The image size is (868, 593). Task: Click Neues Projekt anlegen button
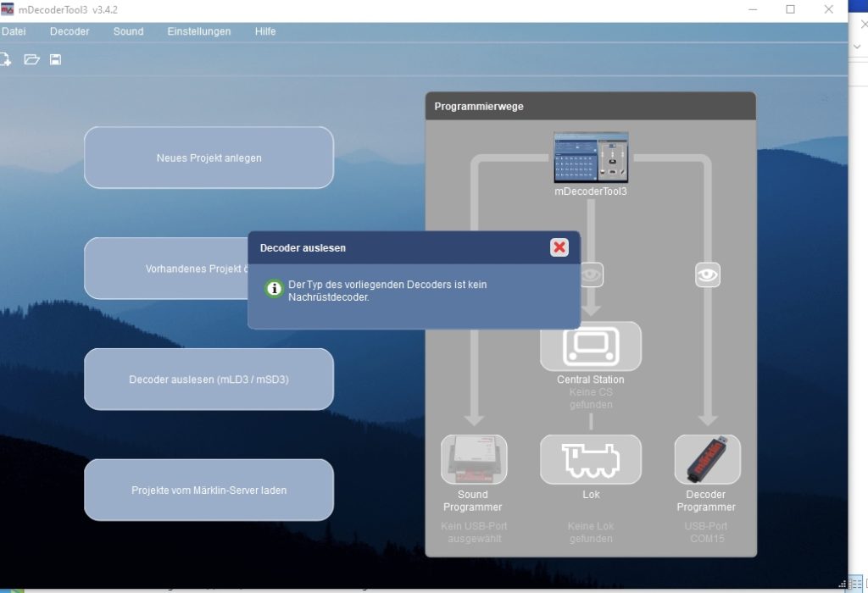click(209, 158)
